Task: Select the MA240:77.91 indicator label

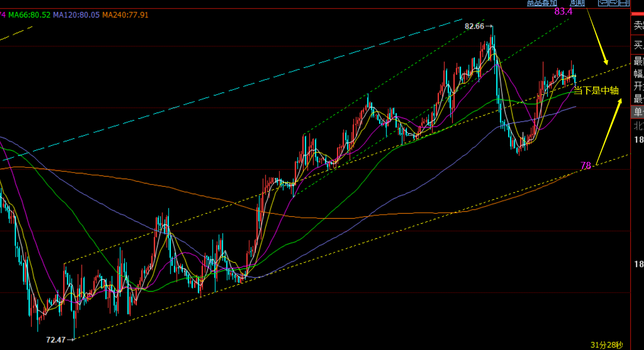Action: [125, 15]
